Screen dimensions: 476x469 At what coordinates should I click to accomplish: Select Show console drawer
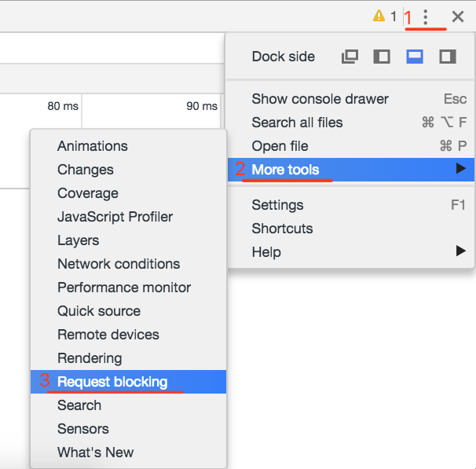pos(320,99)
